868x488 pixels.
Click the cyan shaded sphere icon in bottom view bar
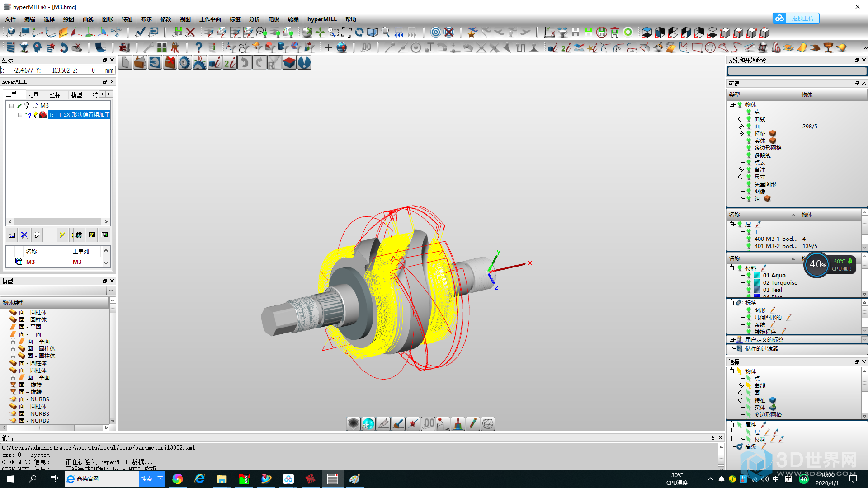368,424
